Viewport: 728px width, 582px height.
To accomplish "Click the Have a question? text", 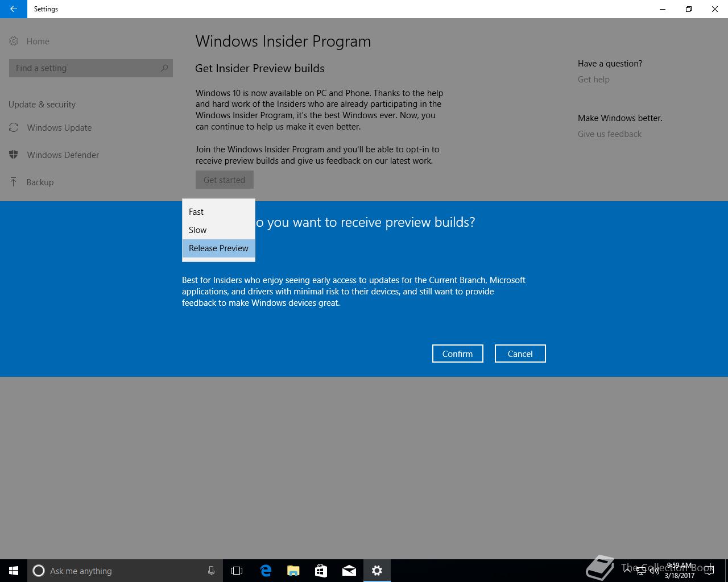I will tap(610, 64).
